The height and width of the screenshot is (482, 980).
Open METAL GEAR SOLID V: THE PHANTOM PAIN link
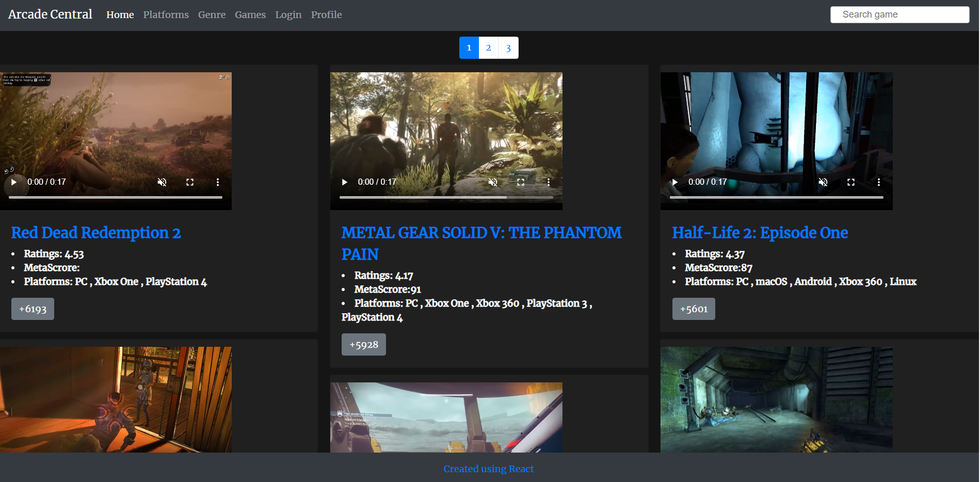point(481,244)
